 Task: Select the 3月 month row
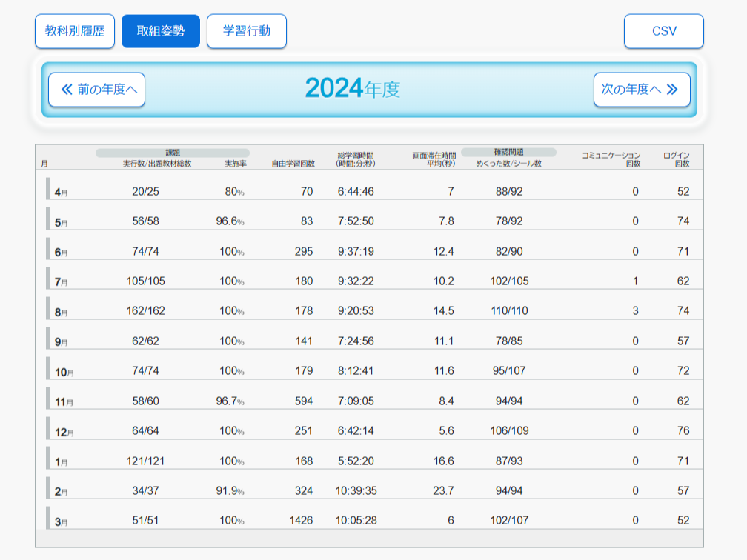coord(61,521)
